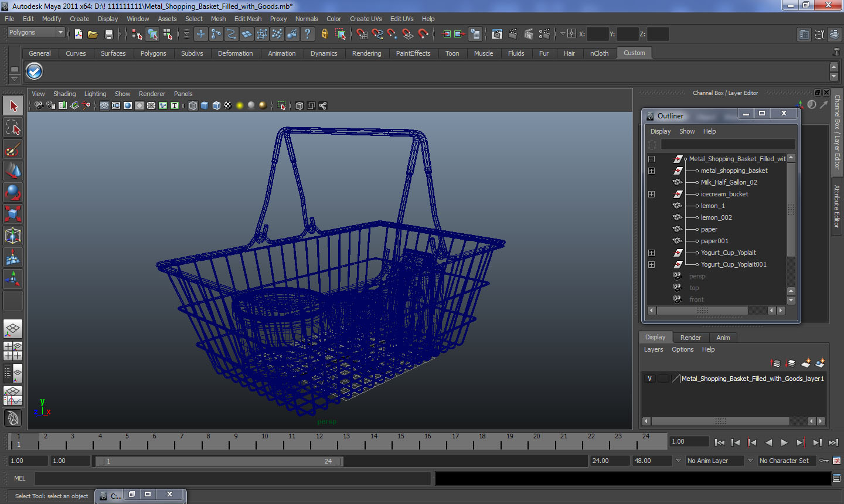Select the arrow Select Tool in toolbox
Viewport: 844px width, 504px height.
click(x=13, y=106)
